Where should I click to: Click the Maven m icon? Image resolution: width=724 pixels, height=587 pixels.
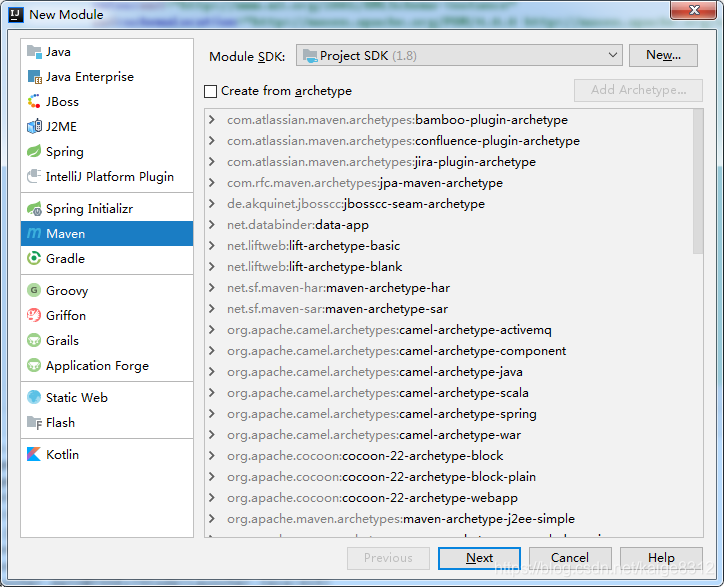click(34, 234)
